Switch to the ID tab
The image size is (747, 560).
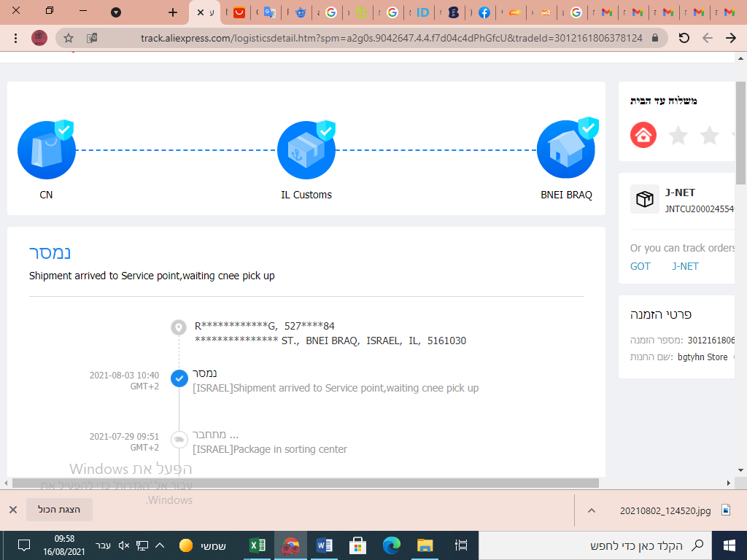(422, 12)
